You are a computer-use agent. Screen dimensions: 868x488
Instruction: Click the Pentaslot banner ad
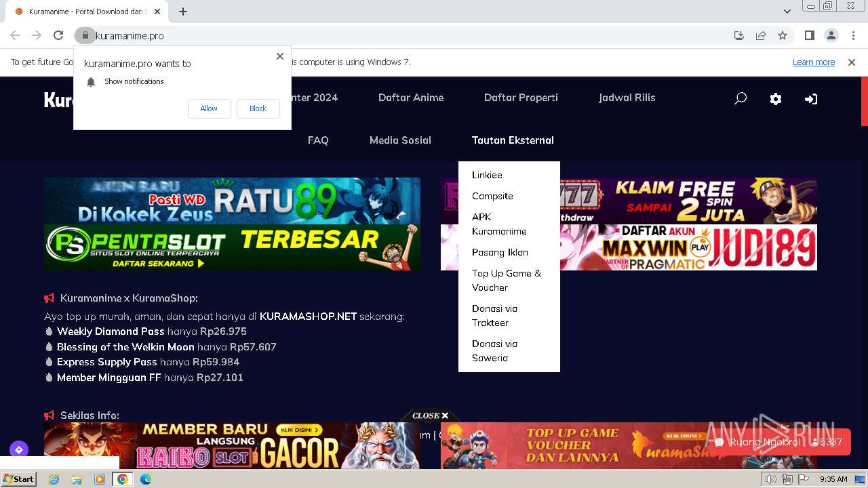[x=232, y=247]
